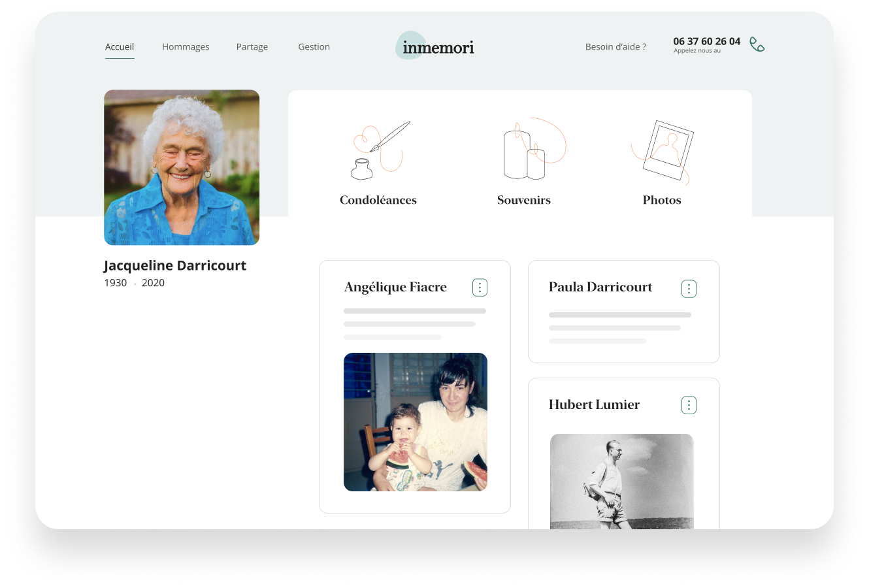Click the Condoléances label text

pos(378,200)
